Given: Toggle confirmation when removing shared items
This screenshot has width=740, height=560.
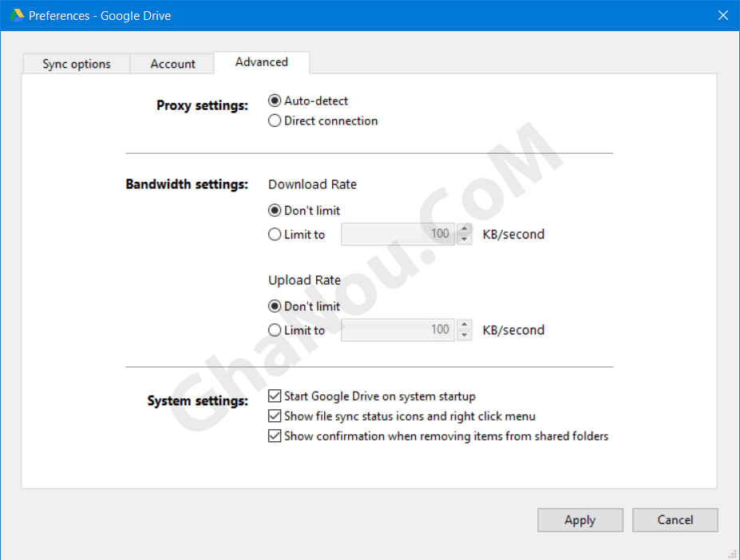Looking at the screenshot, I should point(275,436).
